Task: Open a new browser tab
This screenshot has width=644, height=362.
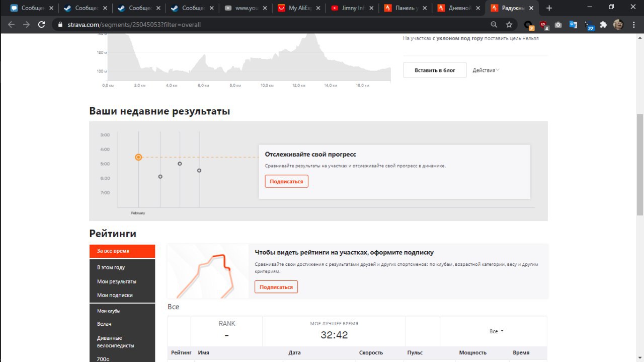Action: click(549, 8)
